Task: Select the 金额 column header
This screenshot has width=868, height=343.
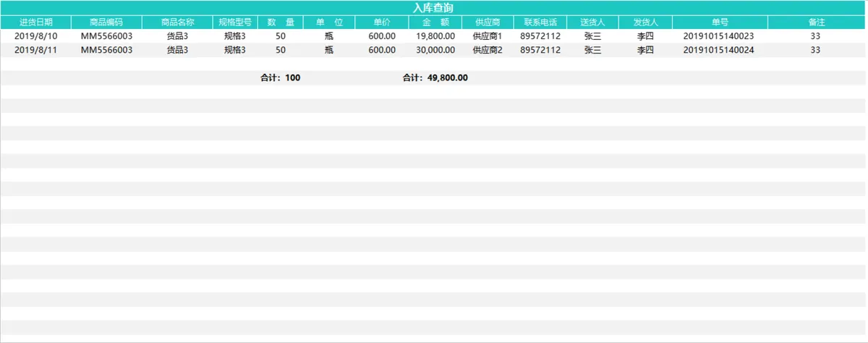Action: coord(435,22)
